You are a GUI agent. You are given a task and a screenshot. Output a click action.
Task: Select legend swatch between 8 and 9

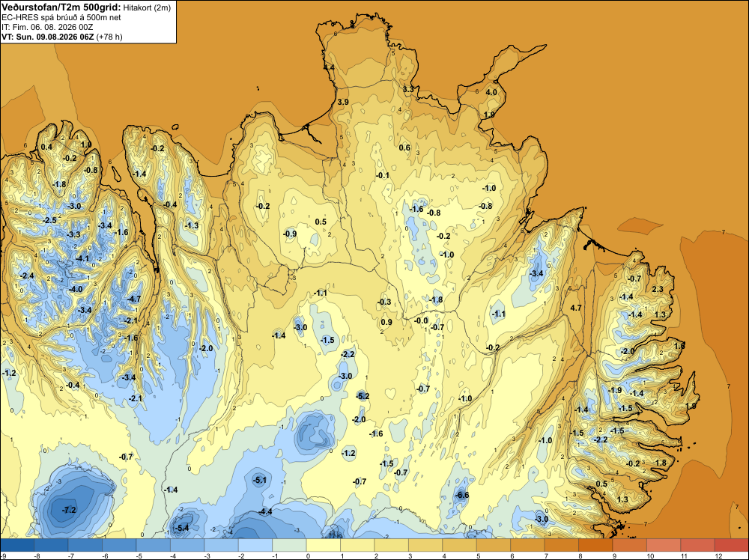[595, 545]
